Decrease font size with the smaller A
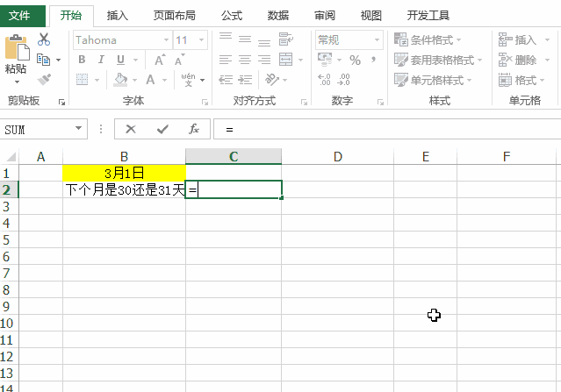The image size is (561, 392). point(180,60)
